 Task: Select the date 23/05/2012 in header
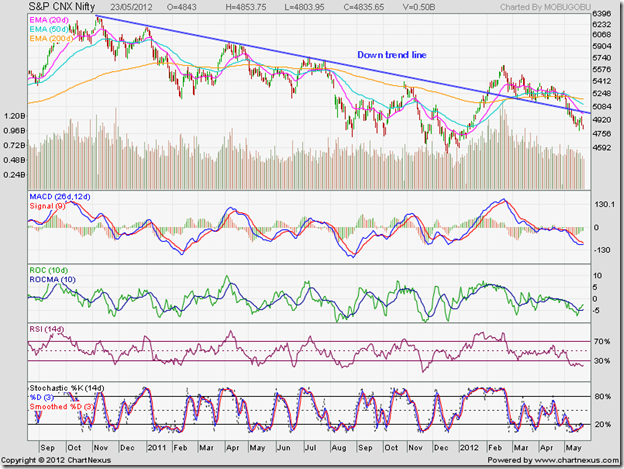pyautogui.click(x=131, y=7)
